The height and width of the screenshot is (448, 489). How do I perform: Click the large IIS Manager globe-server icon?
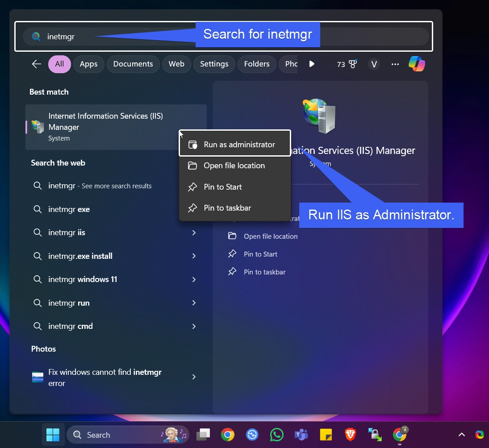[320, 116]
